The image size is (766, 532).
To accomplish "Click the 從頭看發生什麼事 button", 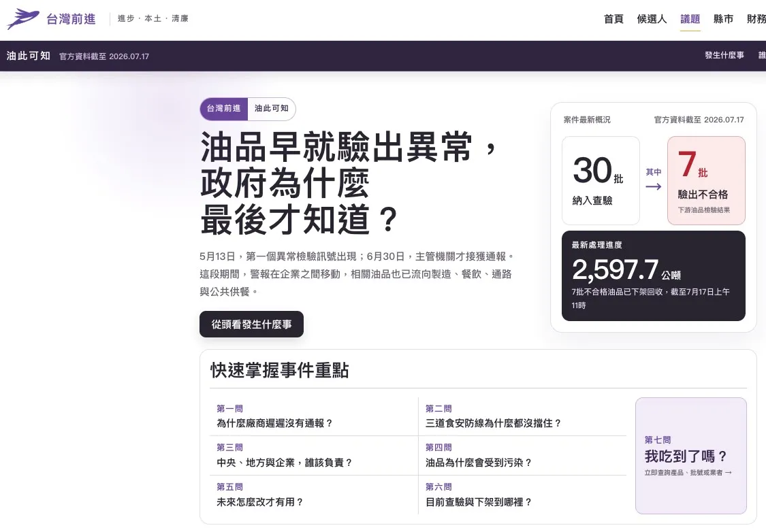I will [251, 324].
